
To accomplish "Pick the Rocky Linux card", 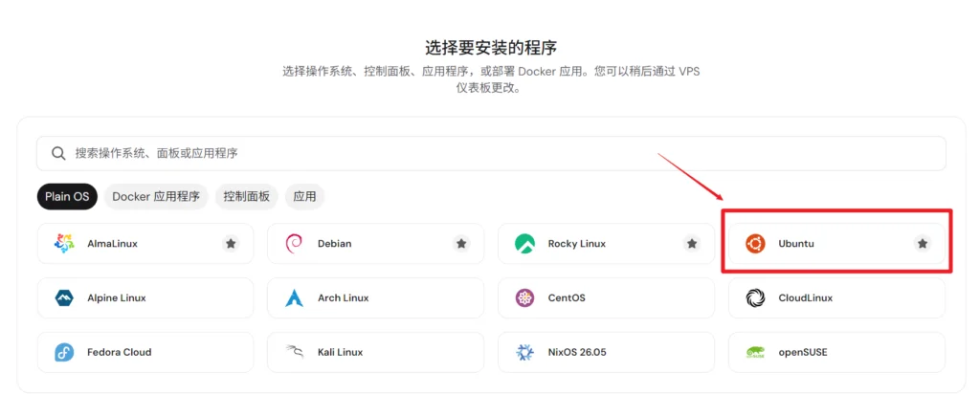I will (606, 244).
